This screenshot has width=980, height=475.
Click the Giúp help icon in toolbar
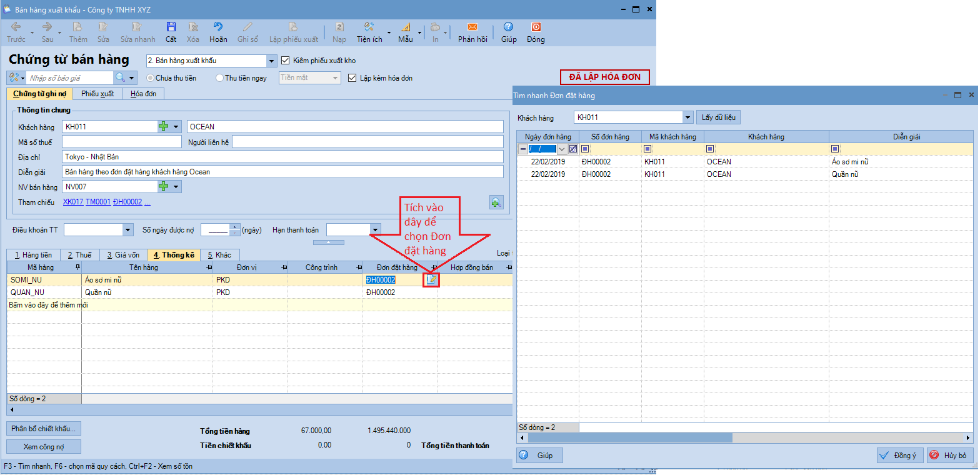pos(508,27)
